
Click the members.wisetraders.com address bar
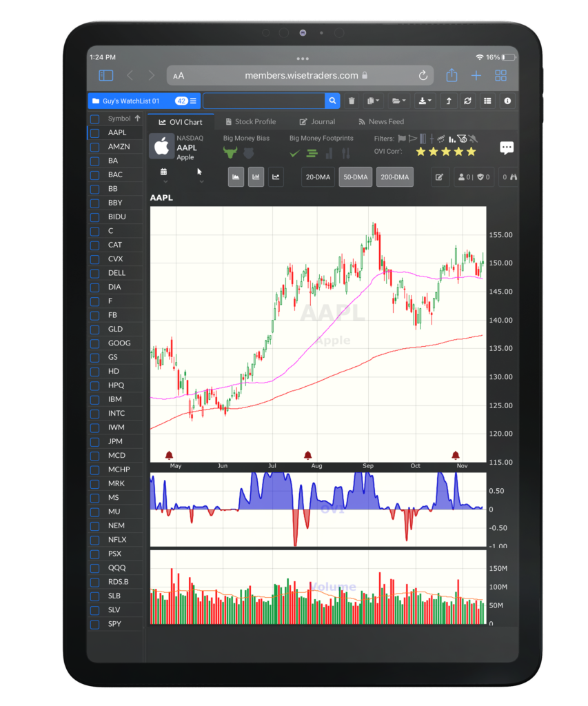tap(301, 75)
